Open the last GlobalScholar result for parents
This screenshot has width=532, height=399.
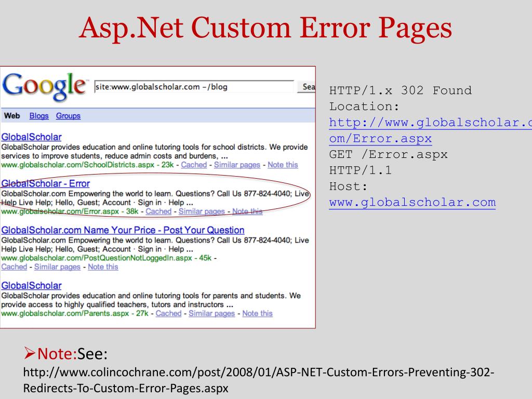click(32, 286)
